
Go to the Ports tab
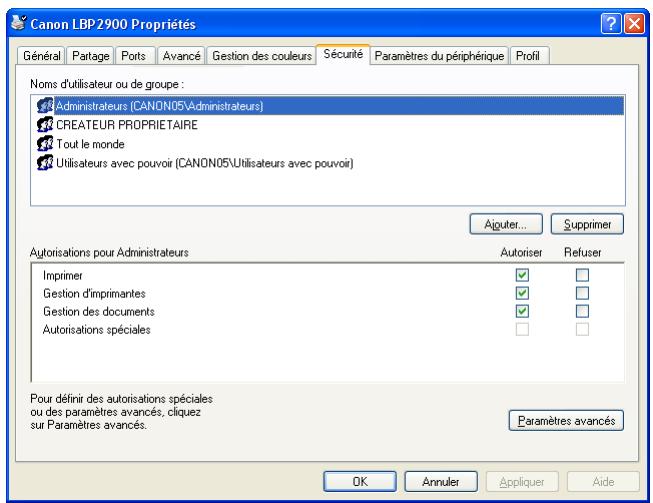[133, 56]
